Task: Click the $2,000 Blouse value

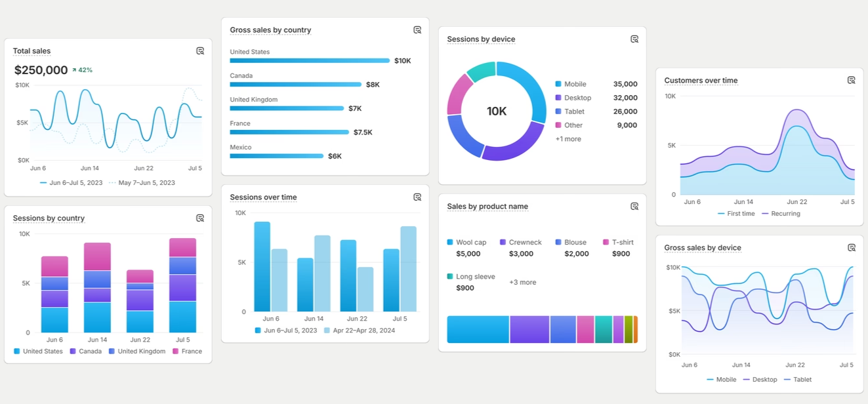Action: pos(577,254)
